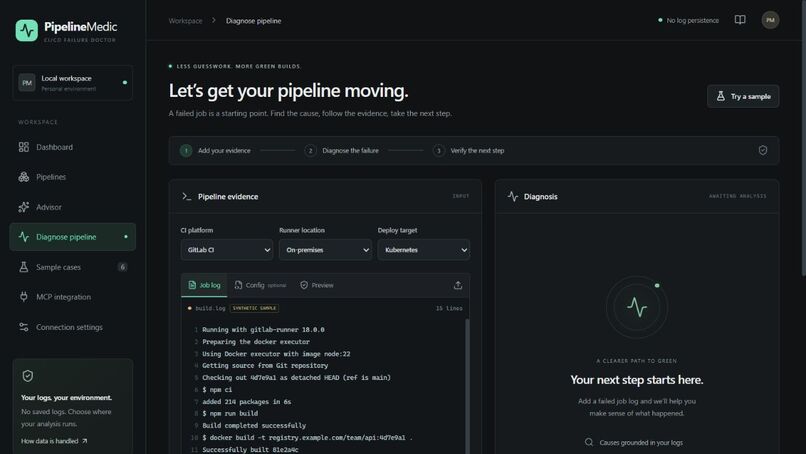Open the PM user avatar menu
Screen dimensions: 806x454
pyautogui.click(x=770, y=20)
